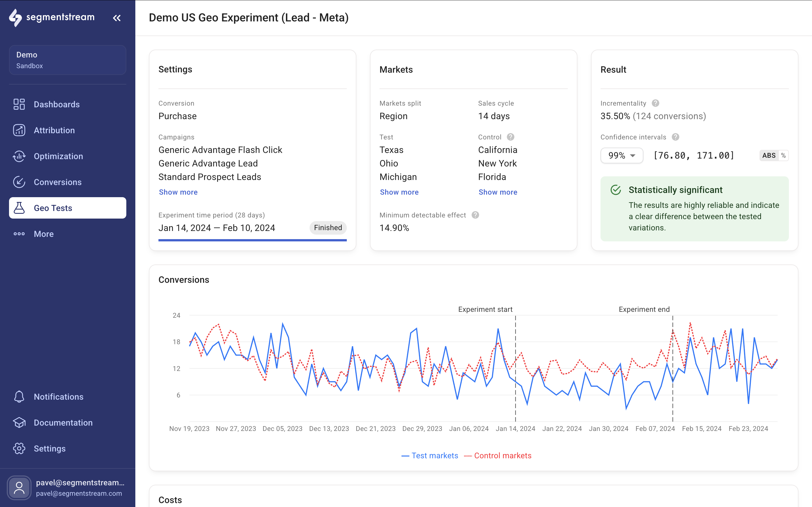The height and width of the screenshot is (507, 812).
Task: Open the More menu entry
Action: pos(19,234)
